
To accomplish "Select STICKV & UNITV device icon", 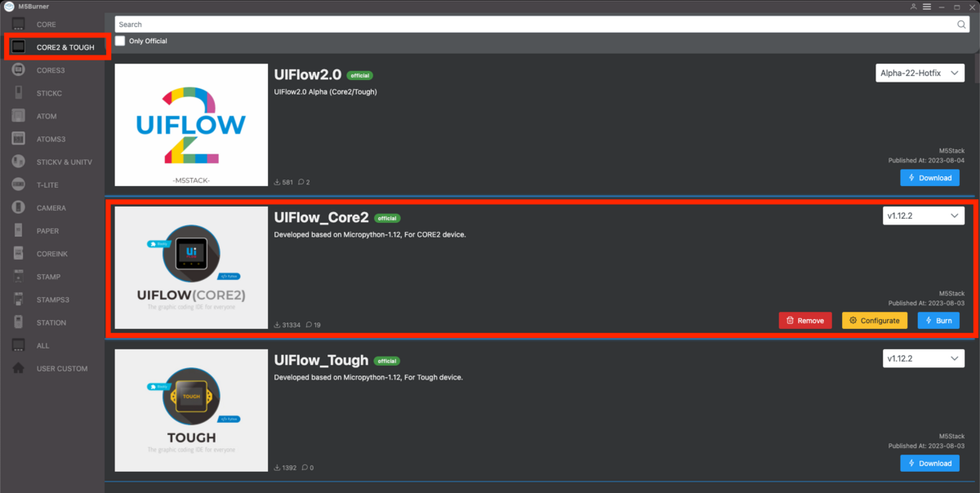I will point(18,162).
